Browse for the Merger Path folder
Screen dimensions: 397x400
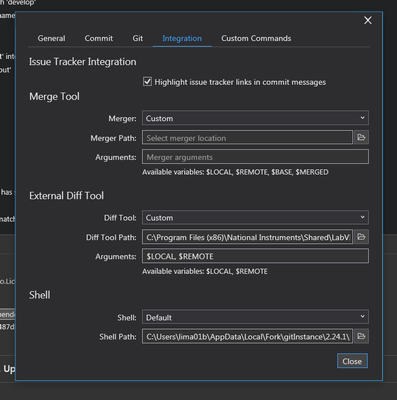point(361,137)
